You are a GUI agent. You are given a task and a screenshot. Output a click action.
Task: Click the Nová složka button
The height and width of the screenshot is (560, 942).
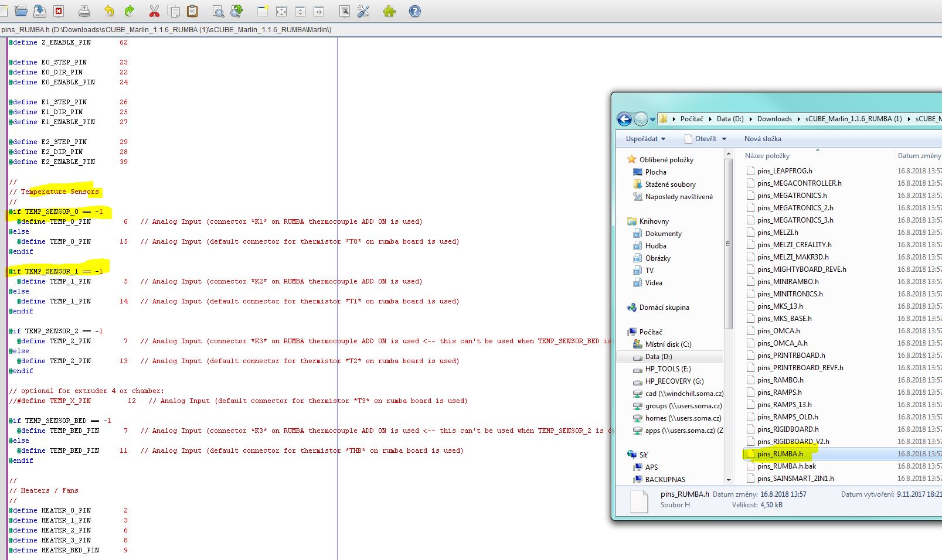tap(763, 139)
